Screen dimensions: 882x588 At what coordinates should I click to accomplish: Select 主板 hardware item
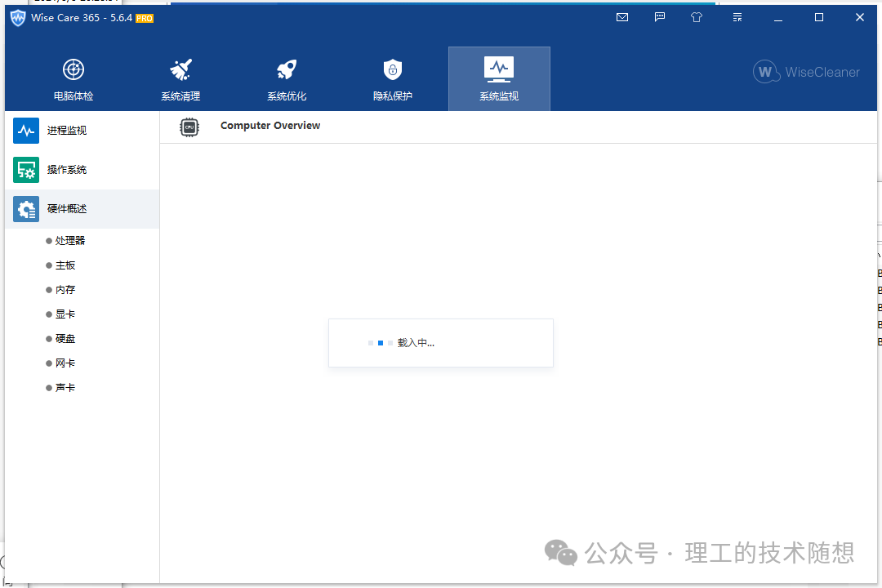65,265
